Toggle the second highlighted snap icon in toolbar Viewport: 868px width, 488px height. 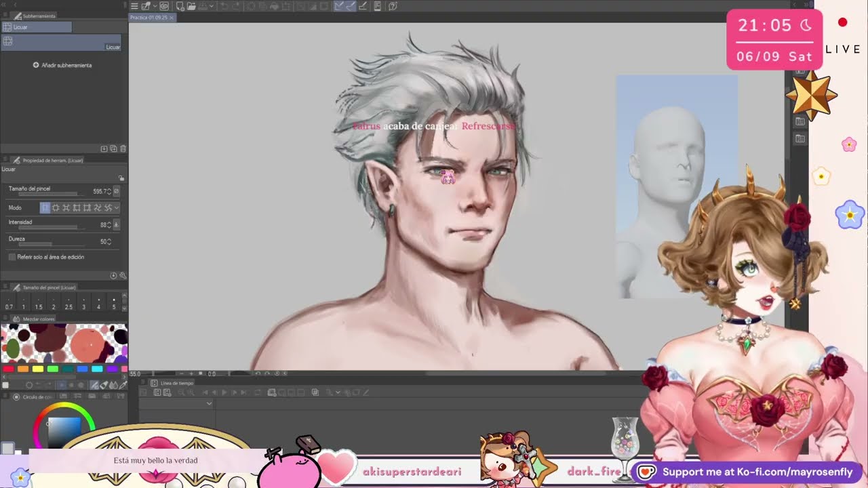pyautogui.click(x=351, y=6)
